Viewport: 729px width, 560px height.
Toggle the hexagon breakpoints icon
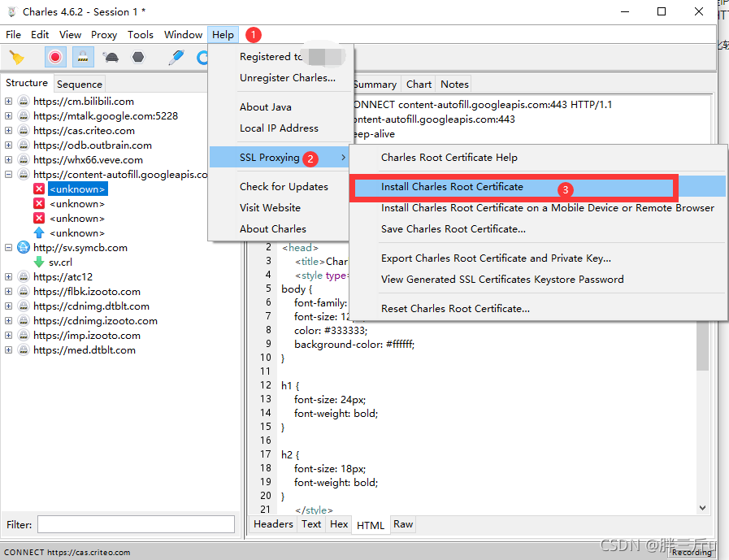point(138,57)
